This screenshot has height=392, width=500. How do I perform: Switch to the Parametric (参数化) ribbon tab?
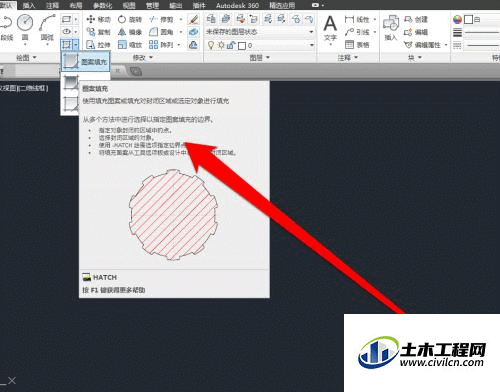[x=103, y=5]
